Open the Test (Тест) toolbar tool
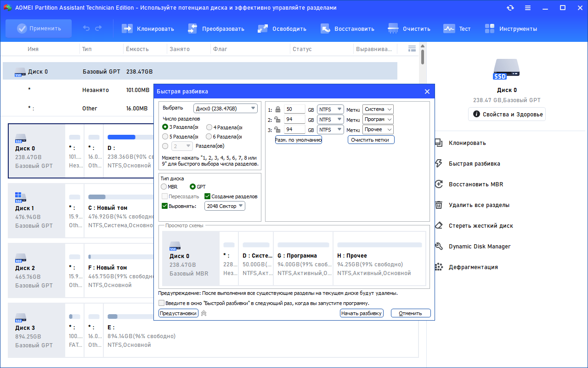 click(x=457, y=29)
